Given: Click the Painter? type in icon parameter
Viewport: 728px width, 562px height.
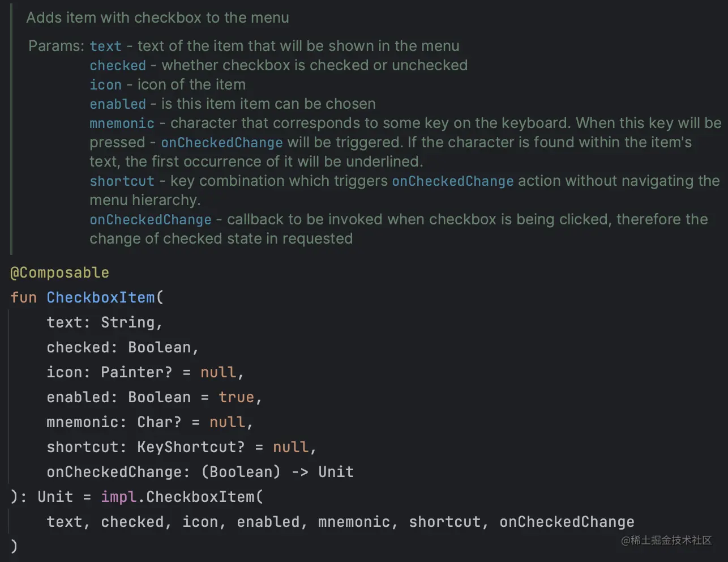Looking at the screenshot, I should pyautogui.click(x=136, y=372).
